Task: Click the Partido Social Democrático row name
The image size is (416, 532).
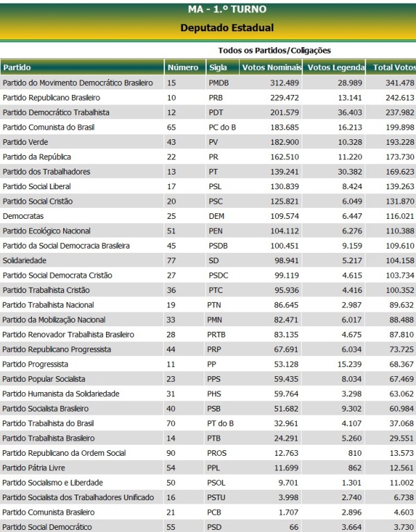Action: [x=47, y=527]
